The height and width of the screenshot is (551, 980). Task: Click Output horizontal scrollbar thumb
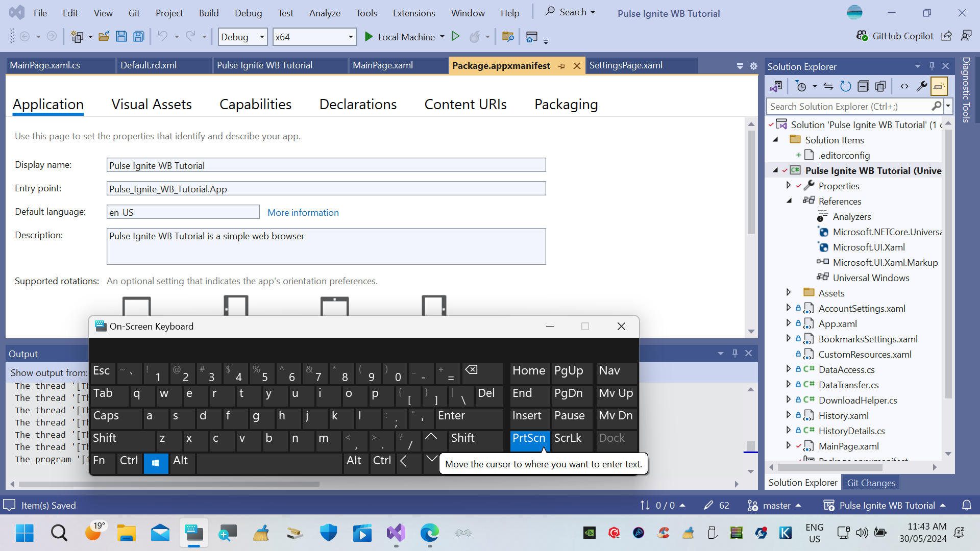pyautogui.click(x=168, y=484)
